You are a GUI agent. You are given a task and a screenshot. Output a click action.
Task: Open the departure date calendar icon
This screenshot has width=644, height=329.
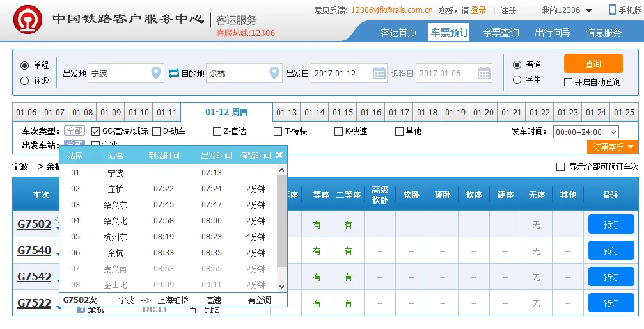pyautogui.click(x=379, y=73)
